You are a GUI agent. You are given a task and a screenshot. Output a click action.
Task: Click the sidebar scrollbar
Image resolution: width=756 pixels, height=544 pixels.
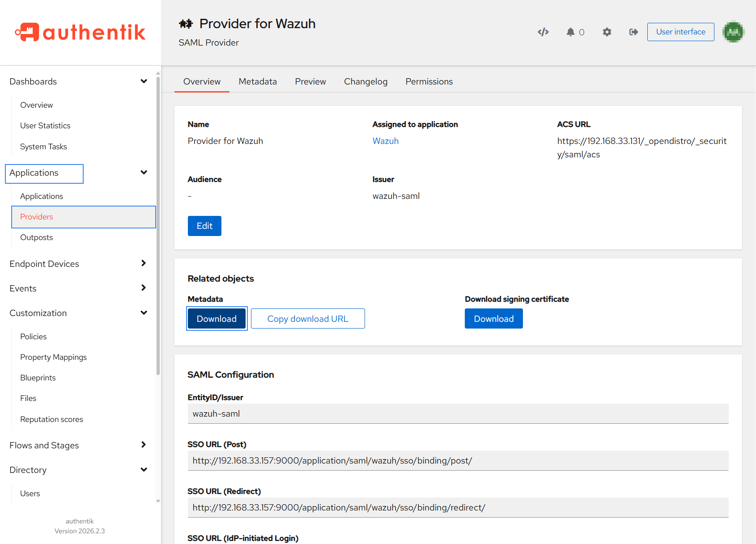[x=158, y=226]
